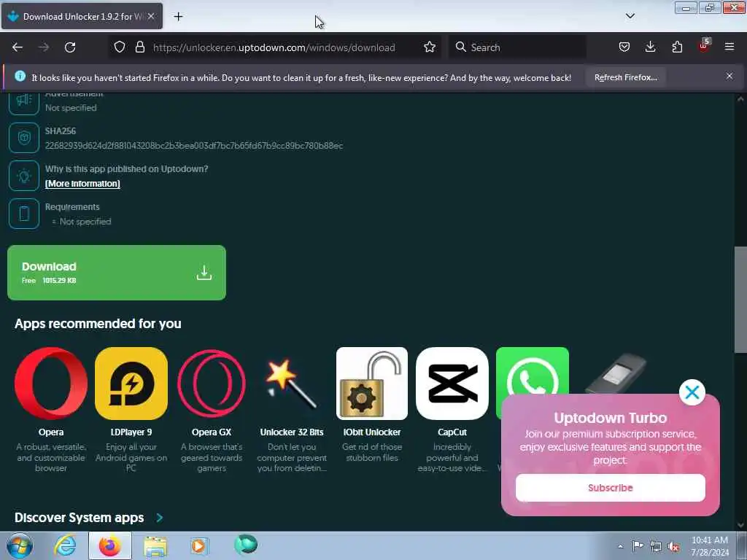Open the IObit Unlocker padlock icon
Screen dimensions: 747x560
pyautogui.click(x=372, y=384)
